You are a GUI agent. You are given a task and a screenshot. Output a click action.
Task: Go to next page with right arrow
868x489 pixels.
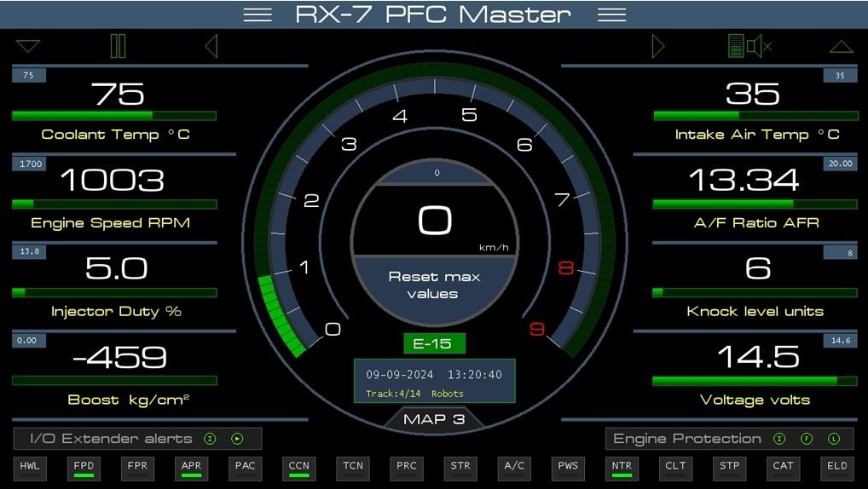[x=657, y=46]
